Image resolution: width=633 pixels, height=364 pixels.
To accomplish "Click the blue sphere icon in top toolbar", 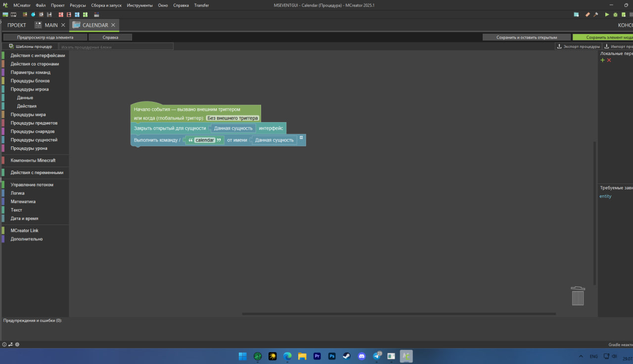I will click(33, 14).
